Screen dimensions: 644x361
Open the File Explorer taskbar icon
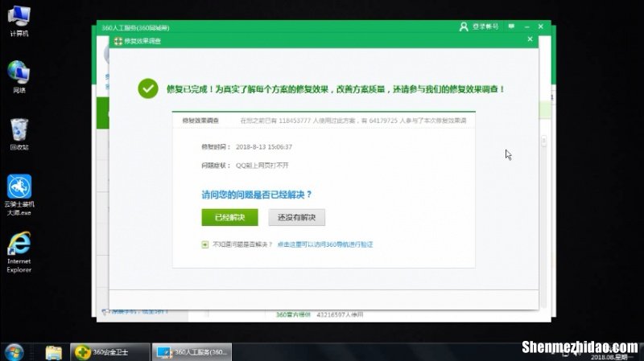(x=53, y=352)
